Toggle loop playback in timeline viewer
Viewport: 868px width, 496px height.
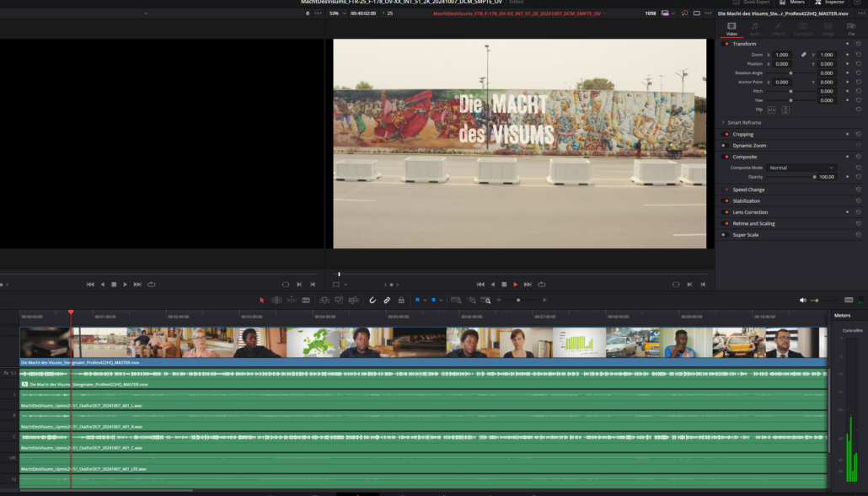(542, 285)
